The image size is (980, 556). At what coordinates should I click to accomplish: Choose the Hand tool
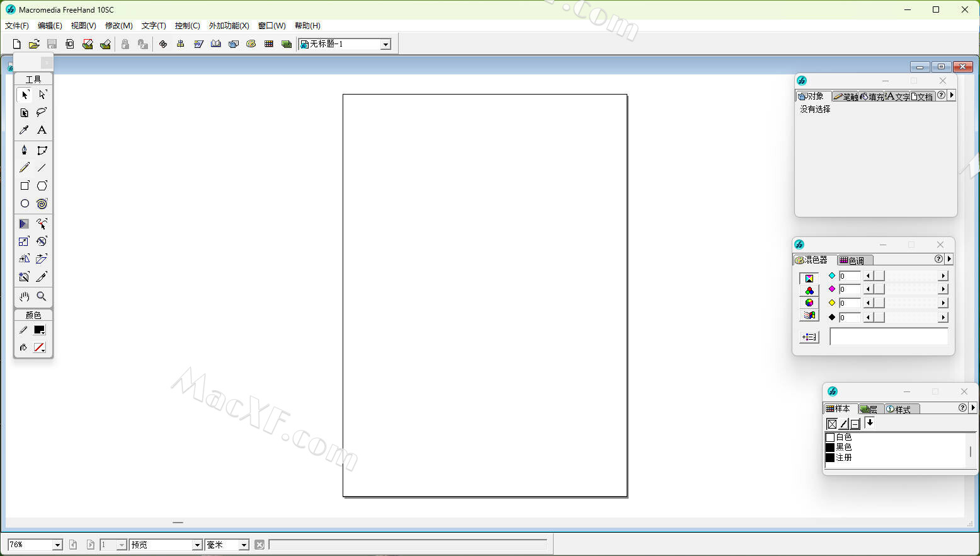pyautogui.click(x=24, y=296)
